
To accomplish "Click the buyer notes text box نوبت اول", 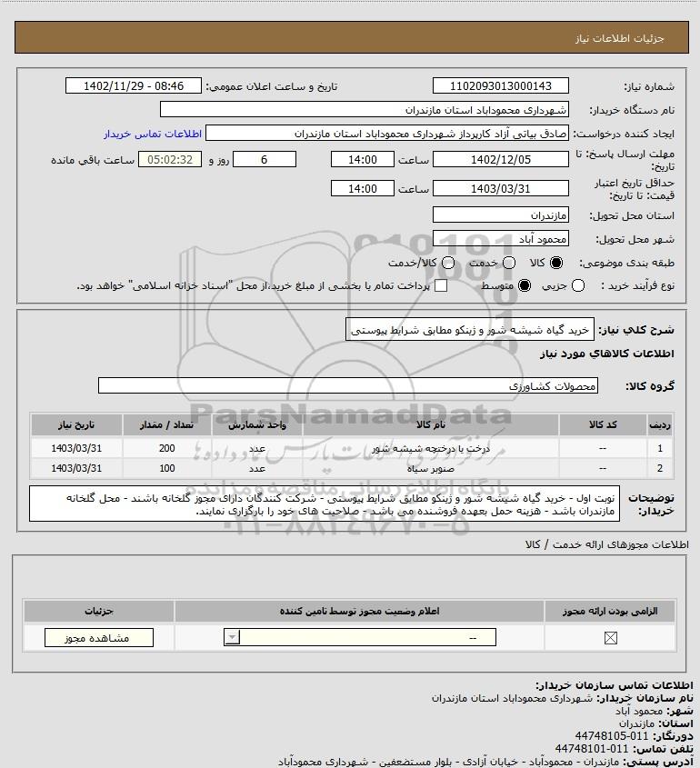I will pyautogui.click(x=325, y=504).
